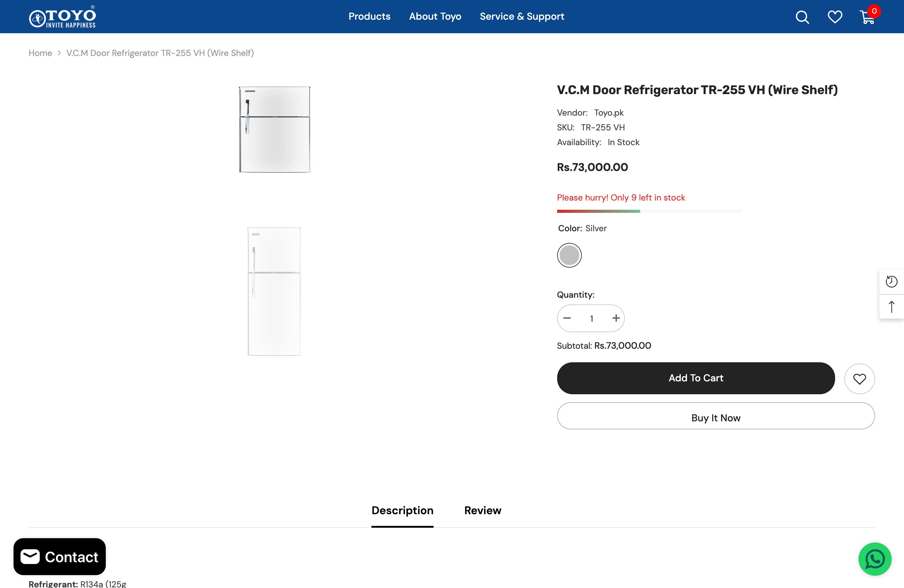
Task: Open the wishlist heart in header
Action: tap(835, 17)
